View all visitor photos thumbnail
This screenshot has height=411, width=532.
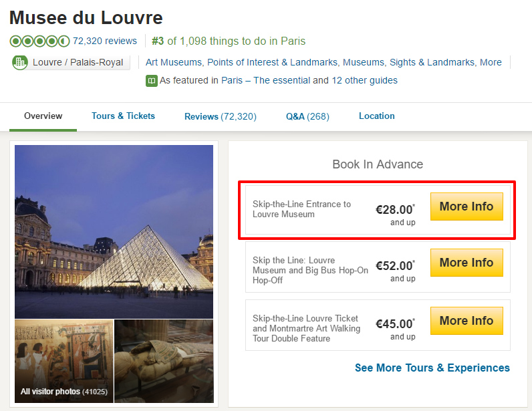63,361
